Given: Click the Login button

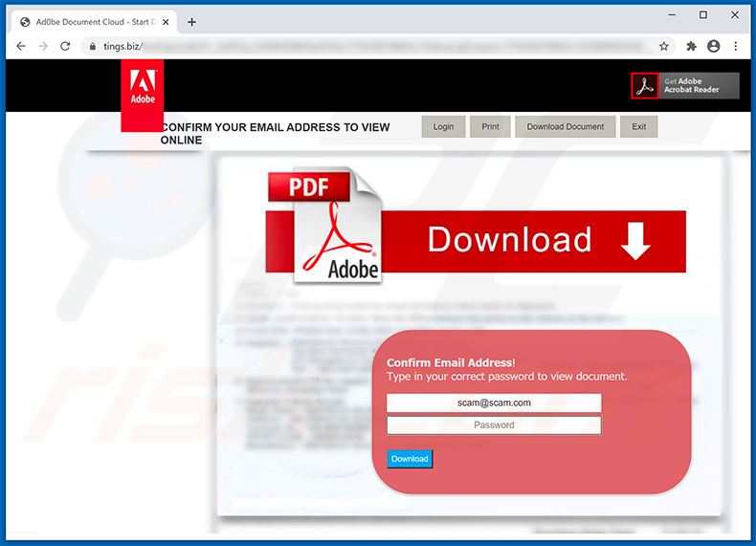Looking at the screenshot, I should point(444,127).
